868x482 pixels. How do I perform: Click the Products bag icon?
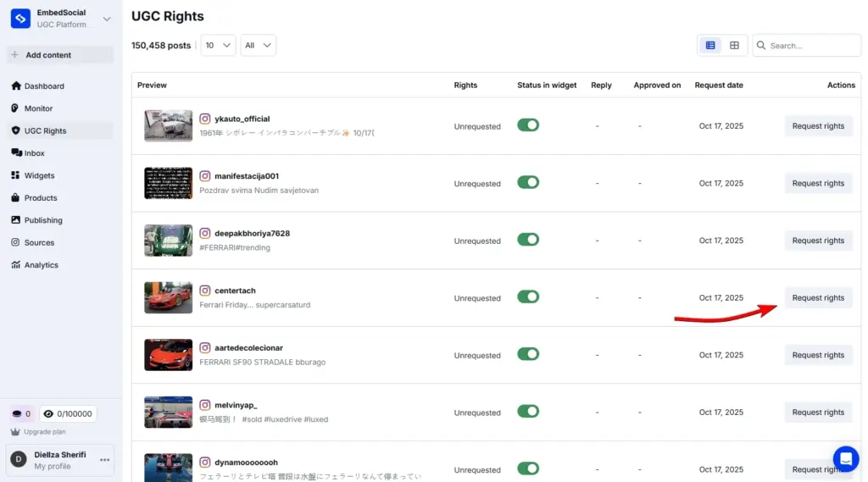point(15,197)
